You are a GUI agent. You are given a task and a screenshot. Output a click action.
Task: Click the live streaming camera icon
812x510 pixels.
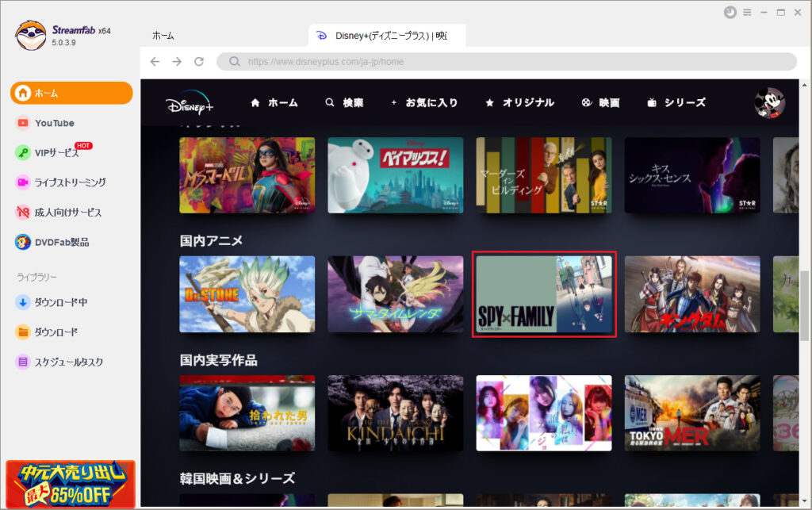click(23, 182)
